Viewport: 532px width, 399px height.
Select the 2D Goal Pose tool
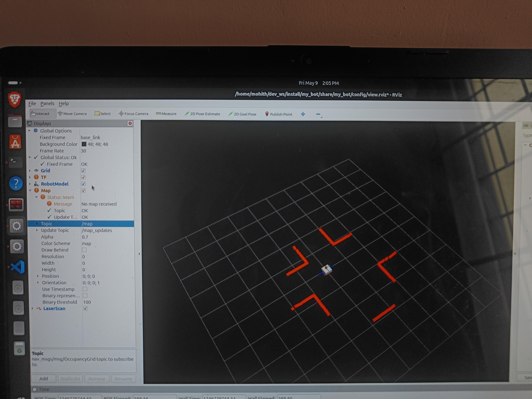242,114
